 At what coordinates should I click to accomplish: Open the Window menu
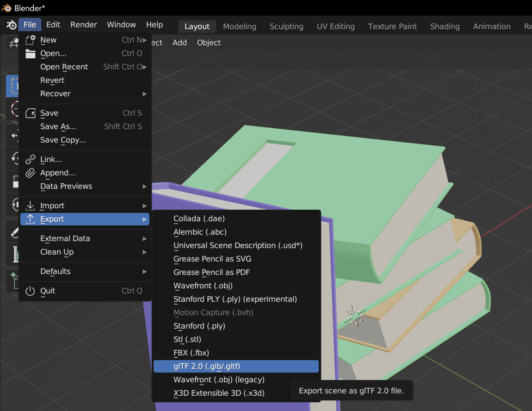(x=121, y=25)
